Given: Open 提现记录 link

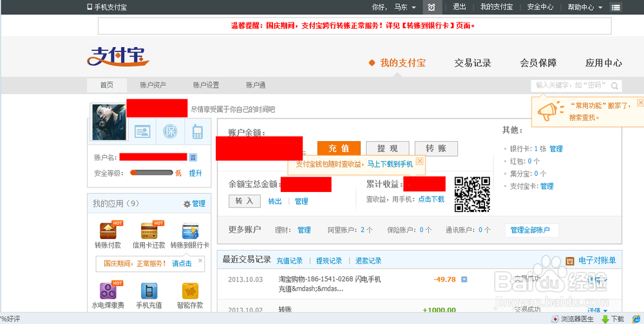Looking at the screenshot, I should 329,261.
